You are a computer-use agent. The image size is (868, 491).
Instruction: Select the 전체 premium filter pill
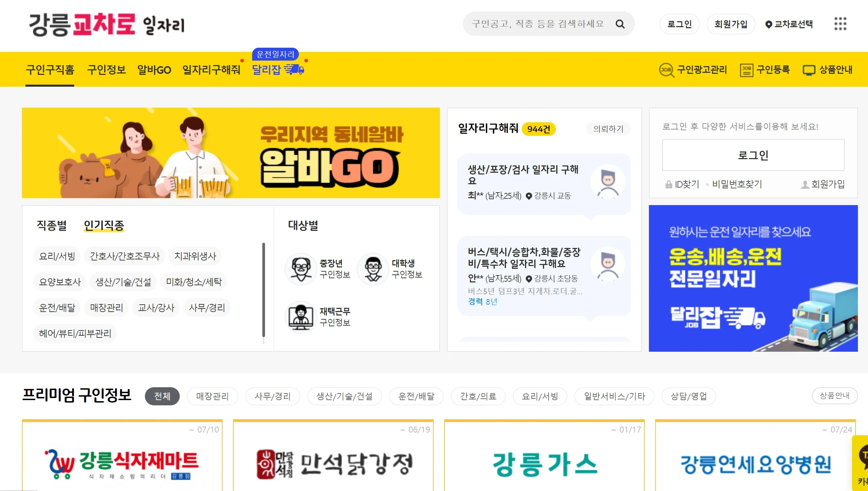[162, 396]
